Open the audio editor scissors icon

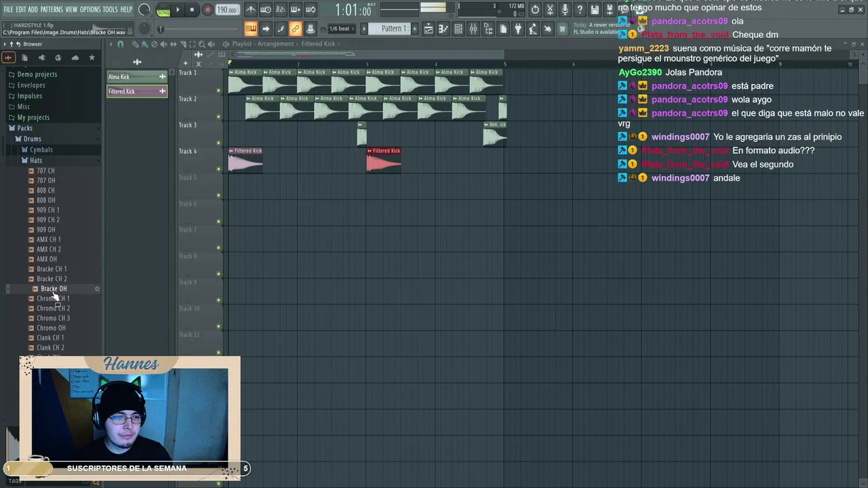(550, 9)
